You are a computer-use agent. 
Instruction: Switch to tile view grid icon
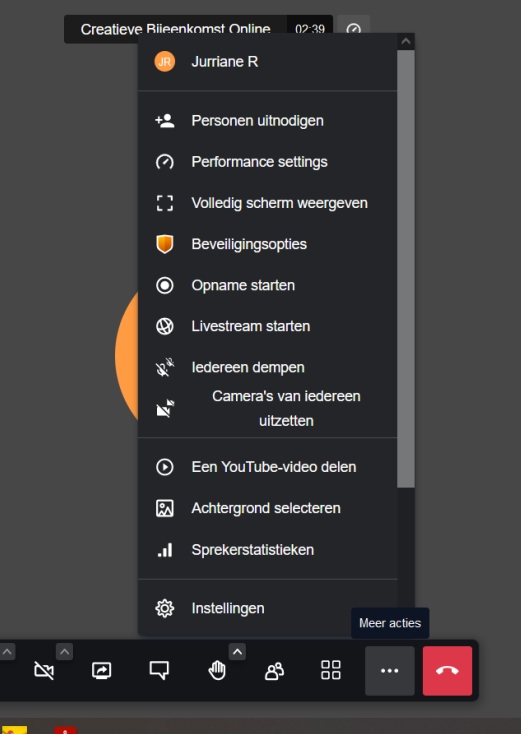pos(331,670)
